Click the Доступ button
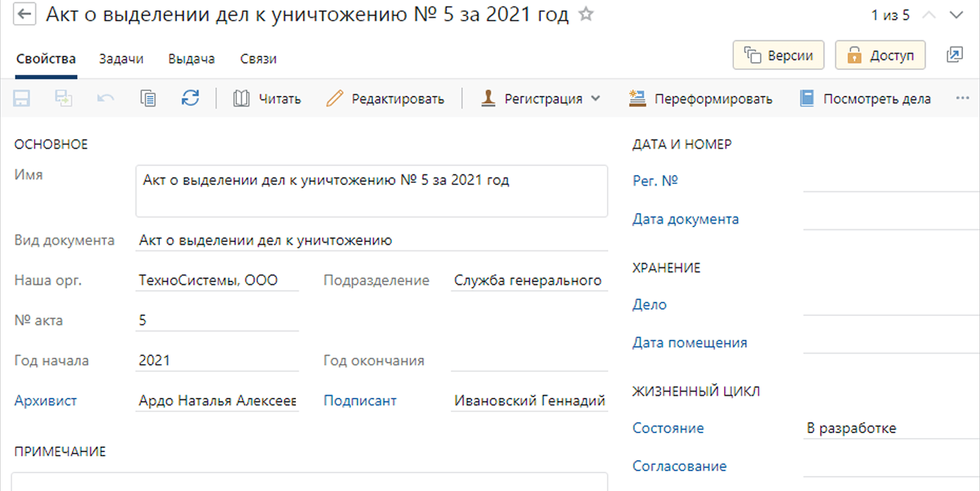The height and width of the screenshot is (491, 980). click(x=880, y=55)
